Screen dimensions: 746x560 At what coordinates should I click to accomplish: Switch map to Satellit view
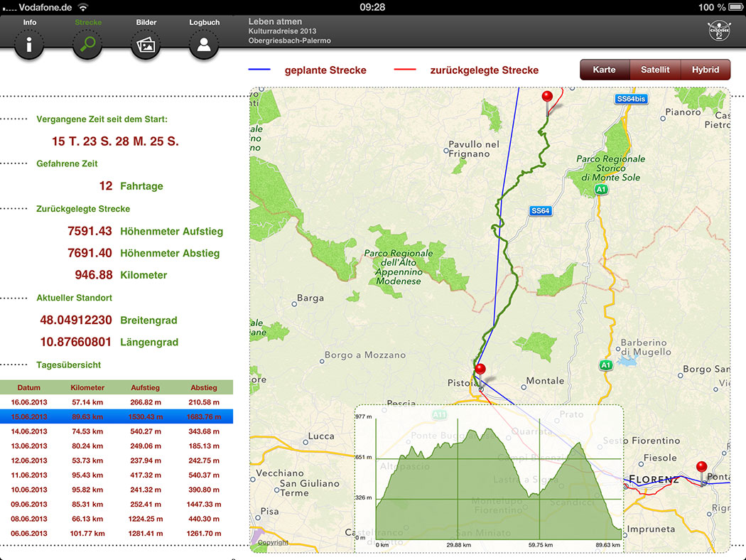[x=655, y=70]
